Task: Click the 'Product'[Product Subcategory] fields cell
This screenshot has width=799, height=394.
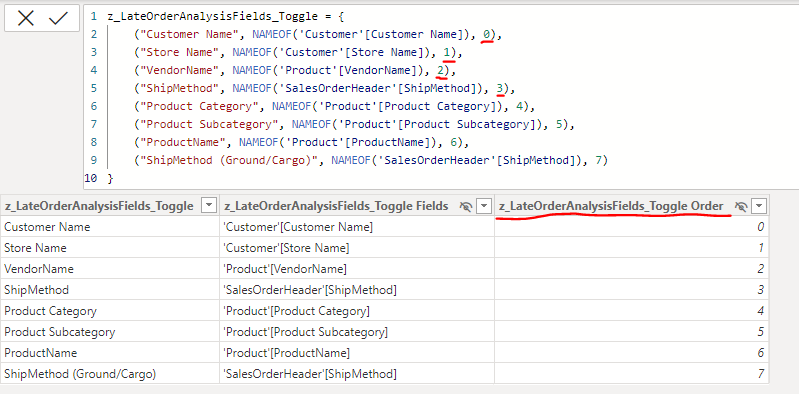Action: pyautogui.click(x=357, y=332)
